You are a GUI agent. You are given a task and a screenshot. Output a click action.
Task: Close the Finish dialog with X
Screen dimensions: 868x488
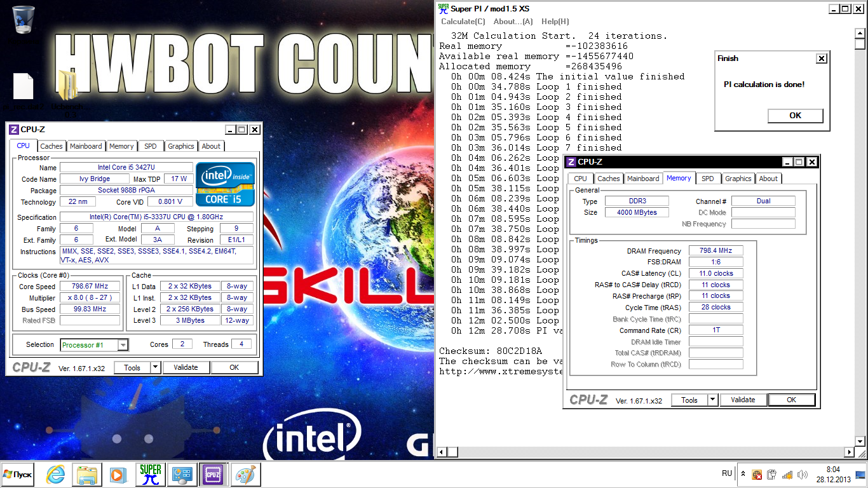coord(822,58)
